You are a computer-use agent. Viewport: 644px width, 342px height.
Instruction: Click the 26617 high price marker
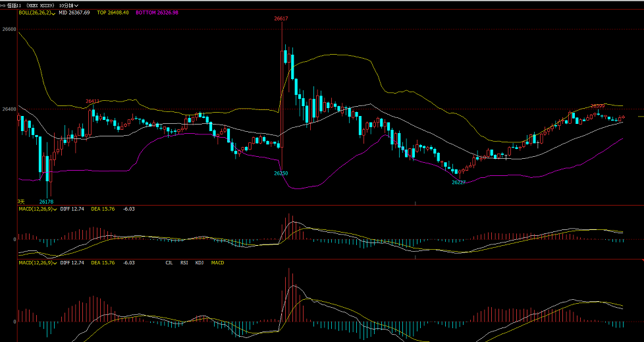(281, 19)
